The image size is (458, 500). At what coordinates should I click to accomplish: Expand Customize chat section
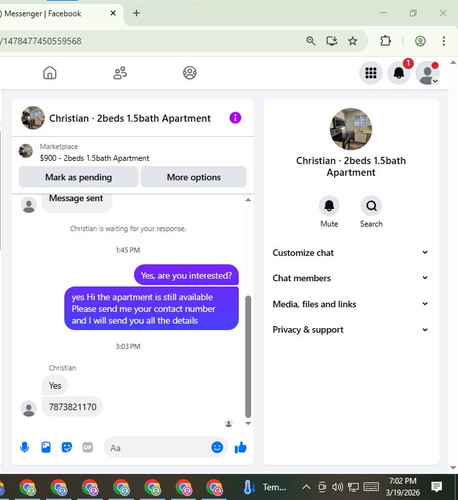[x=350, y=253]
